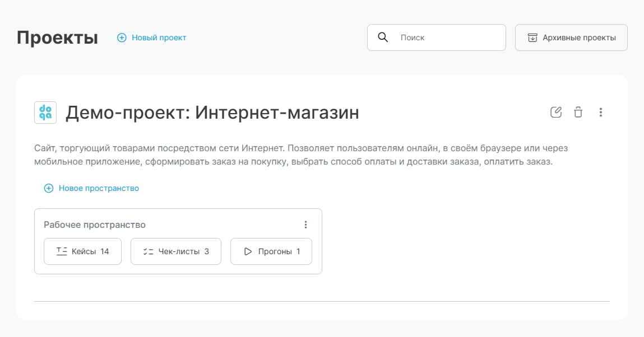Create a project via Новый проект link
Image resolution: width=644 pixels, height=337 pixels.
[157, 38]
